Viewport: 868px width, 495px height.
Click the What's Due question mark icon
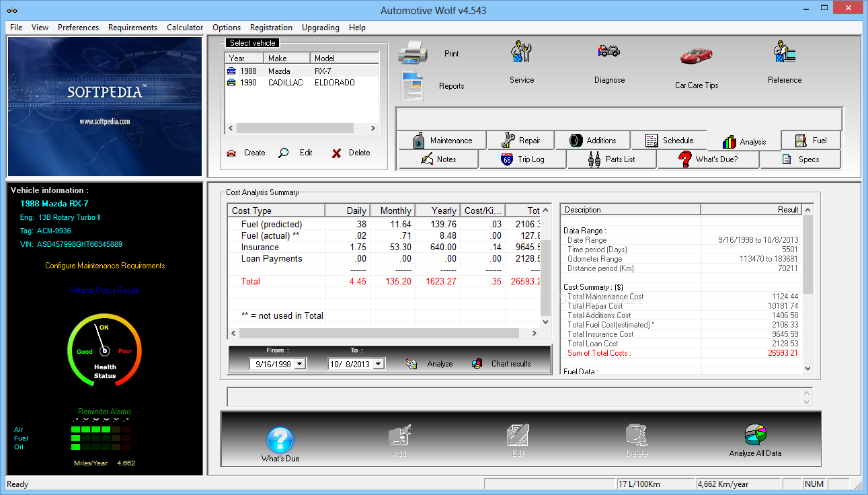(x=280, y=439)
